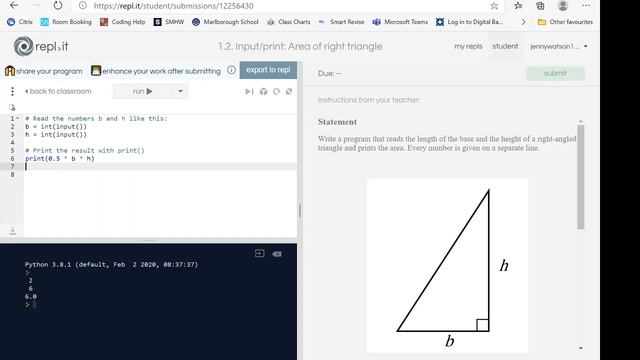Screen dimensions: 640x360
Task: Click the instructions scroll up arrow
Action: pyautogui.click(x=581, y=122)
